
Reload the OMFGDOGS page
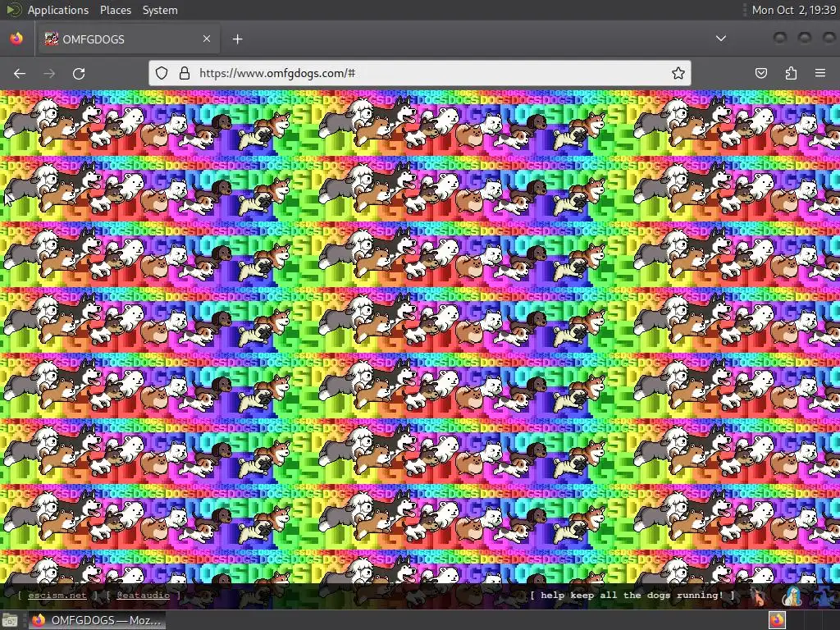[x=79, y=73]
